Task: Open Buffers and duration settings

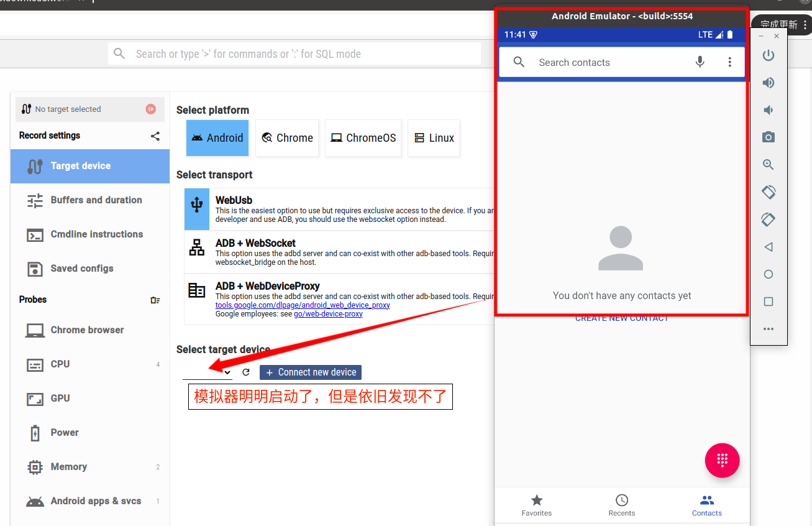Action: tap(90, 200)
